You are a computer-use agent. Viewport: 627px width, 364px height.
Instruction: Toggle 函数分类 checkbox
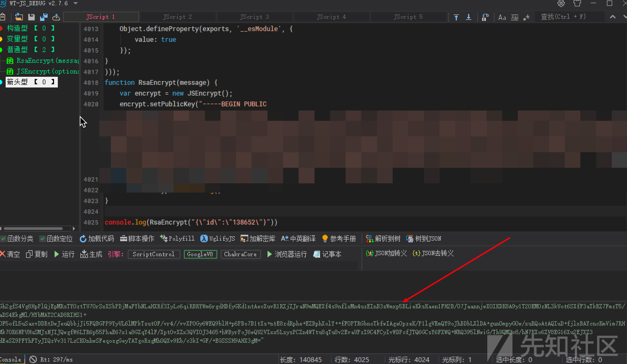(x=17, y=239)
